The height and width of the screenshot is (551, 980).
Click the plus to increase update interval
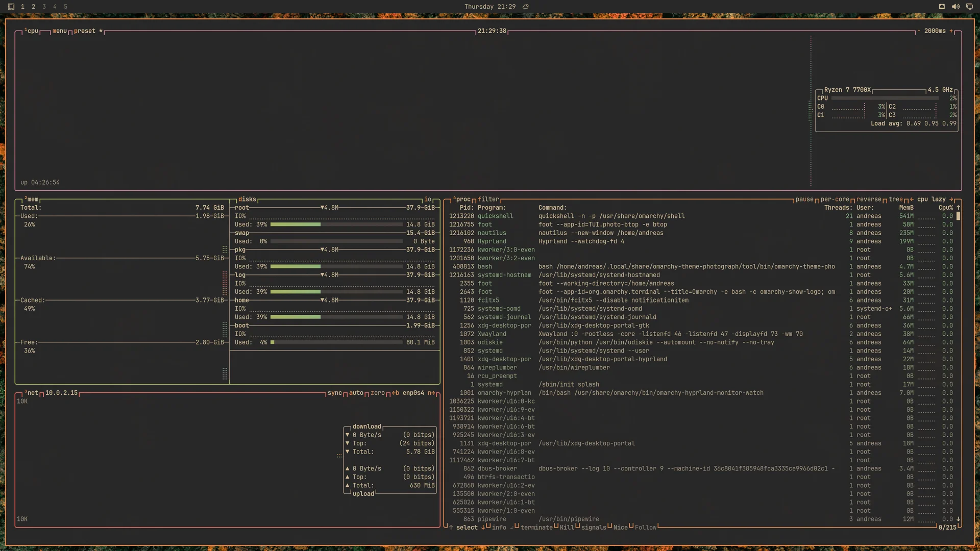(951, 31)
